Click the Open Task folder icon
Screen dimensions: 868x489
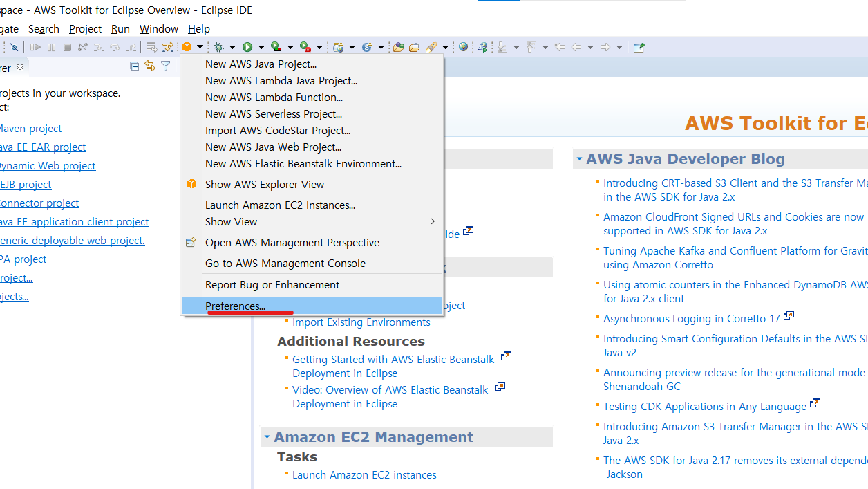(414, 47)
